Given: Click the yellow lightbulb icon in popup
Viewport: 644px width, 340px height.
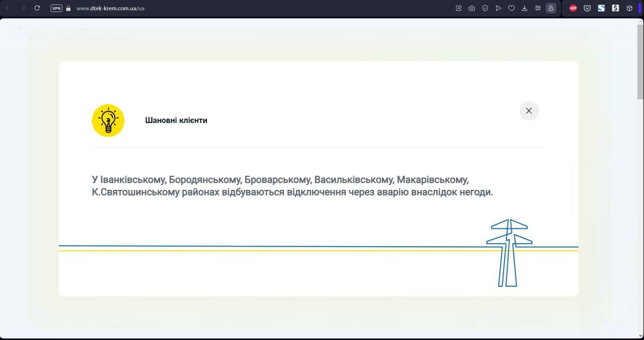Looking at the screenshot, I should click(x=108, y=120).
